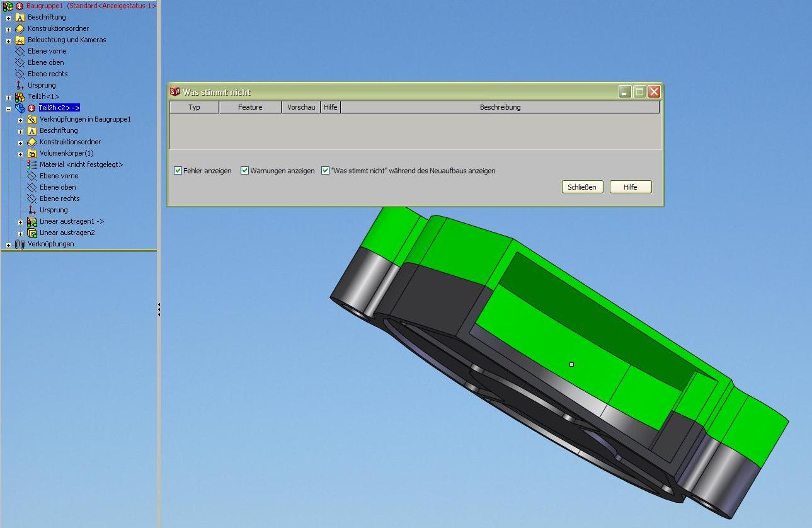The height and width of the screenshot is (528, 812).
Task: Click the Hilfe column header
Action: [331, 107]
